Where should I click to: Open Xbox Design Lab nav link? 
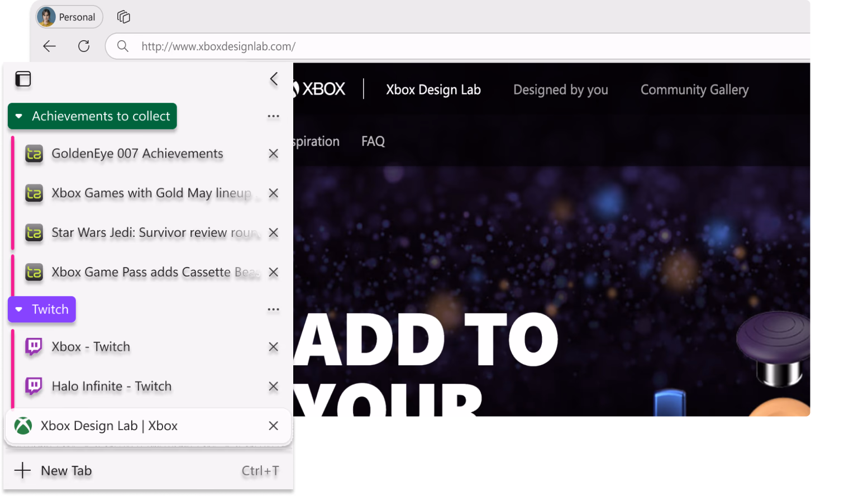click(x=433, y=90)
